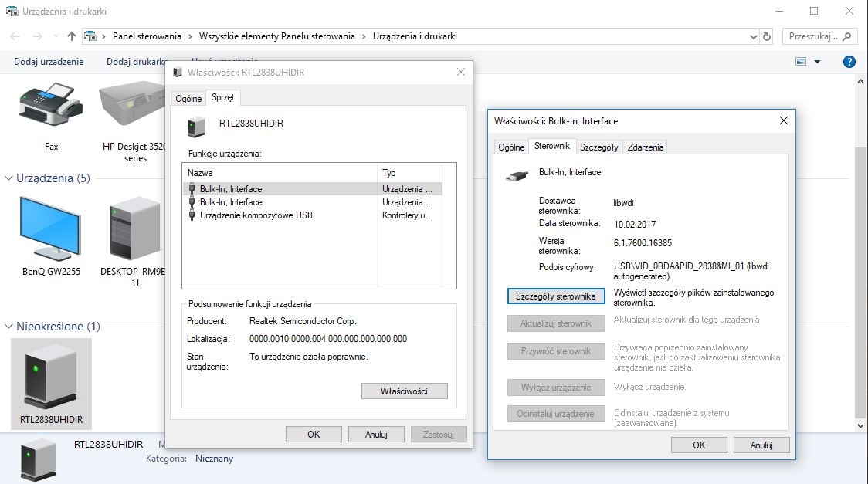The width and height of the screenshot is (868, 484).
Task: Click the search magnifier icon
Action: click(x=846, y=36)
